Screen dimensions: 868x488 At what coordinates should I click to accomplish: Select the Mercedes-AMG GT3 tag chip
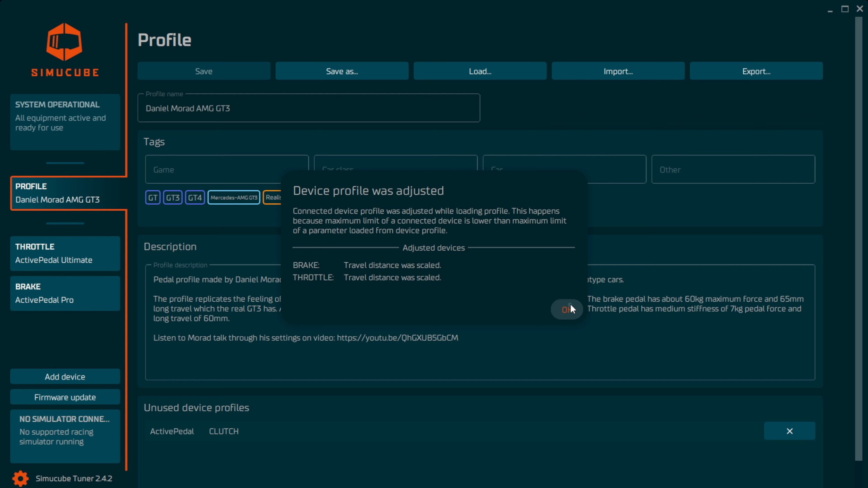coord(234,197)
